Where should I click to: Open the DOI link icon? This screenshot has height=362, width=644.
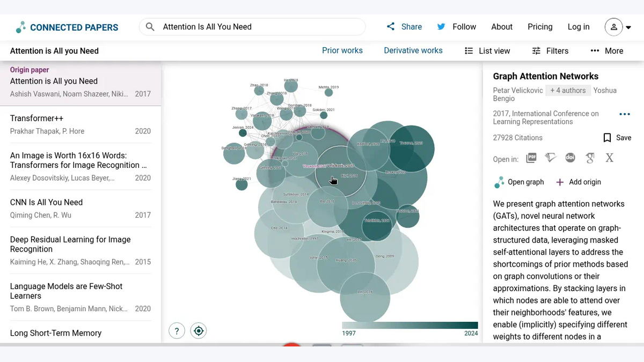(570, 158)
